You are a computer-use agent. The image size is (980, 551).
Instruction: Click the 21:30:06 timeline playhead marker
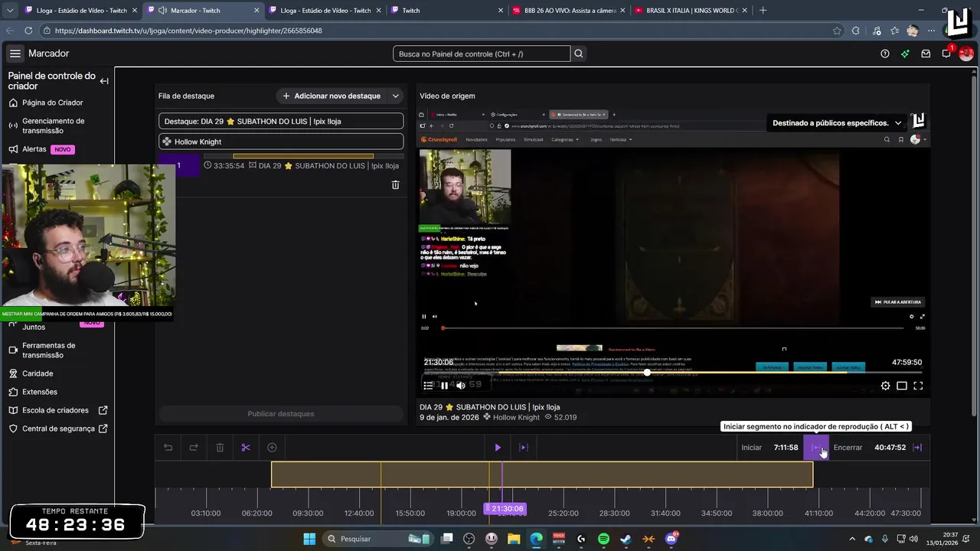point(505,509)
